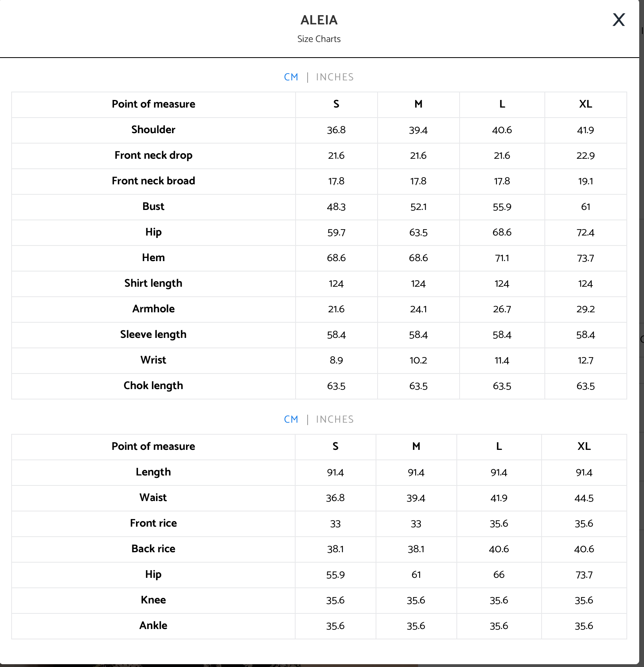This screenshot has height=667, width=644.
Task: Select CM units for second table
Action: [291, 419]
